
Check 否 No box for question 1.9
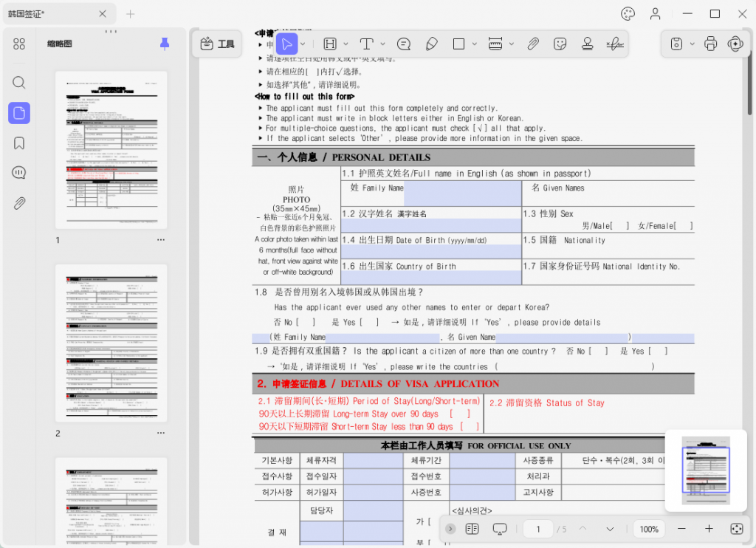[x=598, y=352]
